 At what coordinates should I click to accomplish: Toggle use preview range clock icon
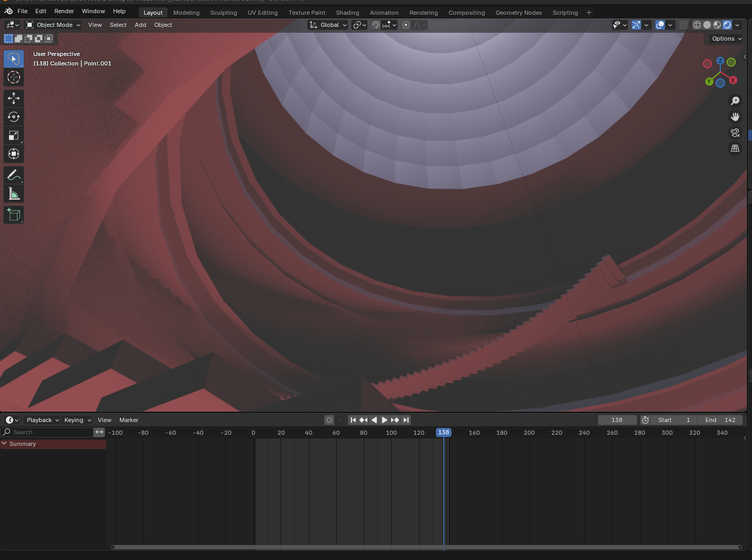645,420
